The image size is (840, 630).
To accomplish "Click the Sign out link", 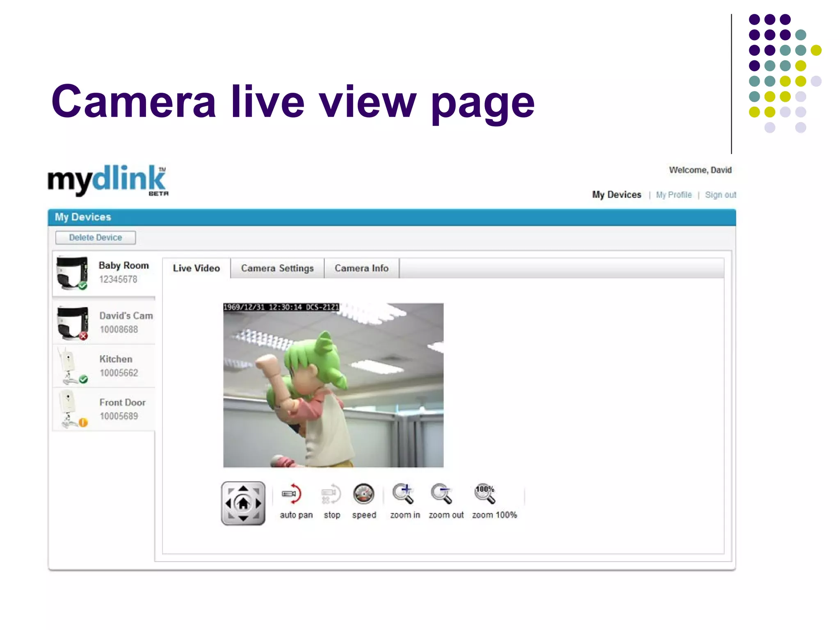I will 720,195.
